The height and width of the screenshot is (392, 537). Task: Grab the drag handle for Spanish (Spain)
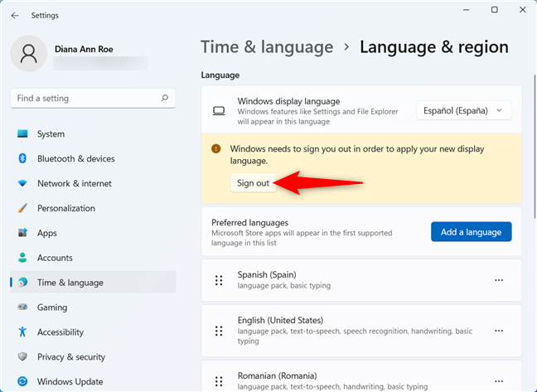click(x=220, y=280)
